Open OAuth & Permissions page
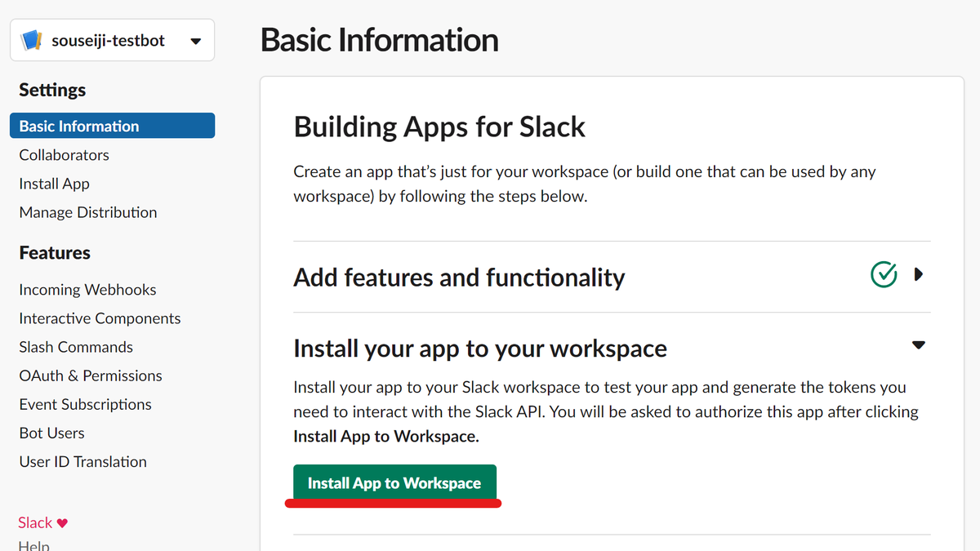Viewport: 980px width, 551px height. coord(91,375)
